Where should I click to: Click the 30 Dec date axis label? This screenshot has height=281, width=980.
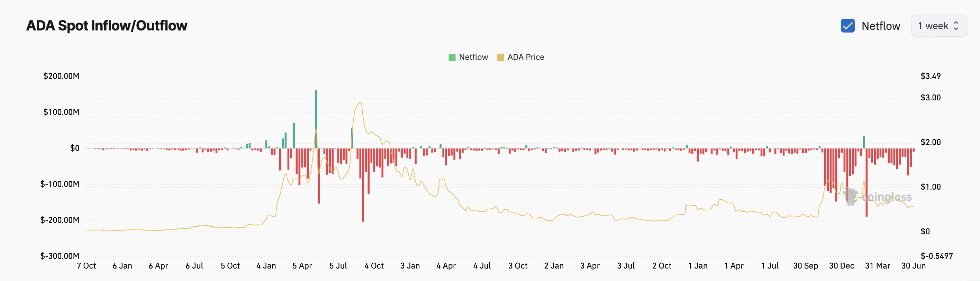point(841,266)
